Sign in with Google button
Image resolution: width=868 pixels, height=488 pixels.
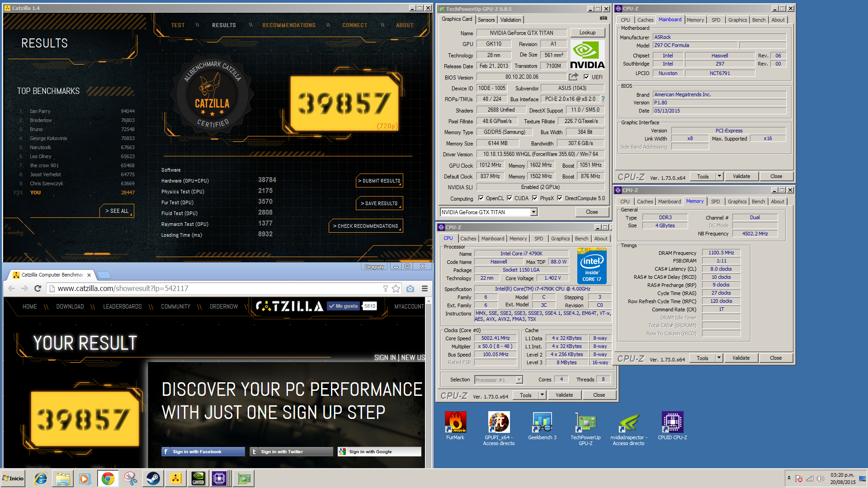point(379,451)
